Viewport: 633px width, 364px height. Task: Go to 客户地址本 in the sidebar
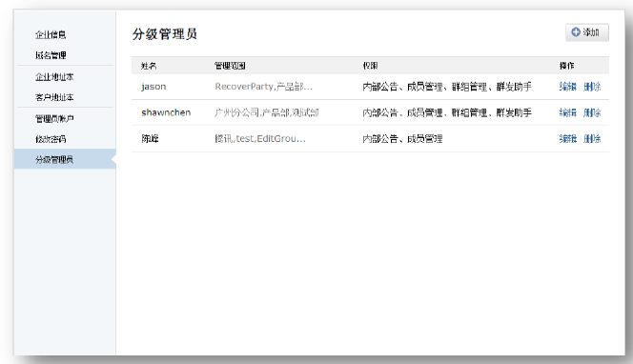pyautogui.click(x=54, y=97)
